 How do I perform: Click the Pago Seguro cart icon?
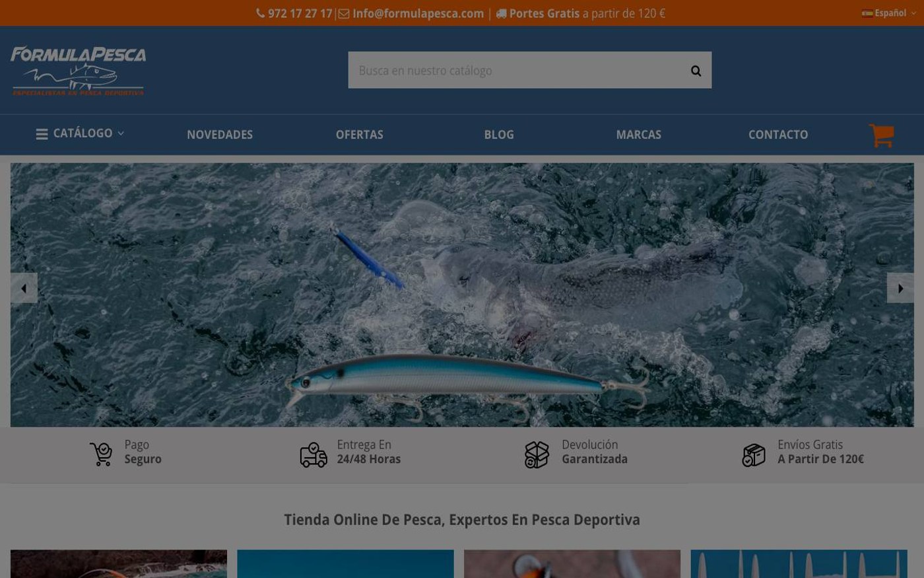(x=101, y=454)
